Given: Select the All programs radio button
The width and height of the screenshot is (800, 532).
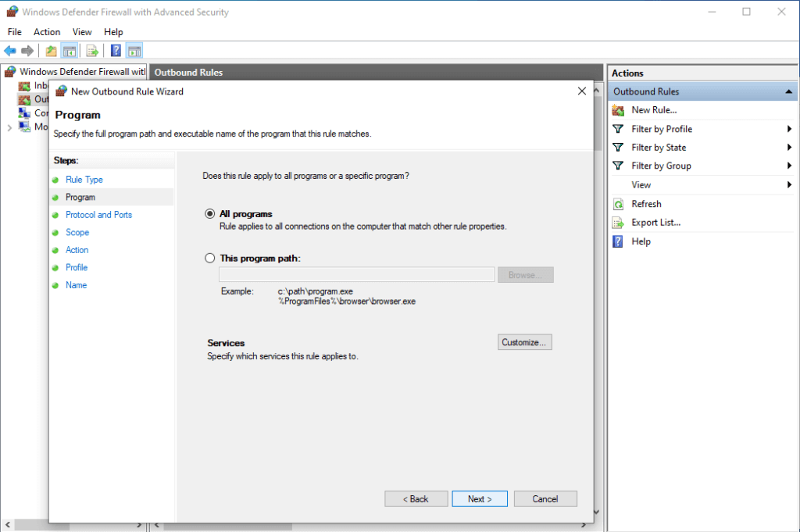Looking at the screenshot, I should [209, 214].
